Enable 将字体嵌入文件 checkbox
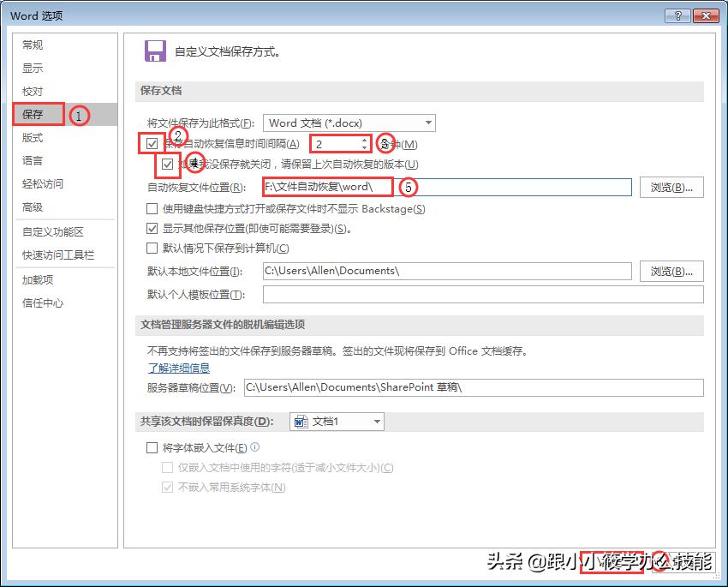The image size is (728, 587). tap(150, 447)
